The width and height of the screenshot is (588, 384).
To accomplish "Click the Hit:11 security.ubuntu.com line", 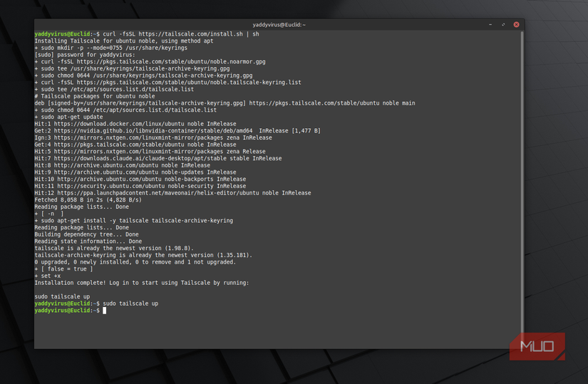I will click(140, 186).
